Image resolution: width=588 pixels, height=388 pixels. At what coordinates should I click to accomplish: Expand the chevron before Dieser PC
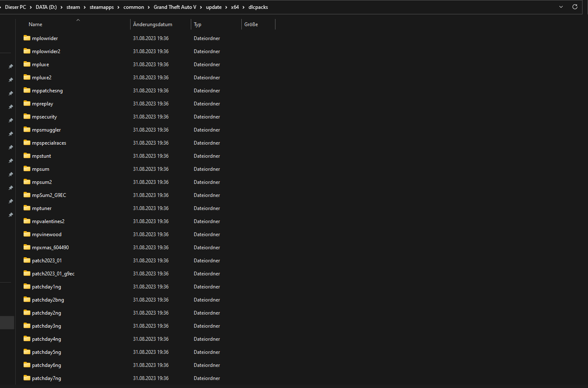pyautogui.click(x=1, y=7)
